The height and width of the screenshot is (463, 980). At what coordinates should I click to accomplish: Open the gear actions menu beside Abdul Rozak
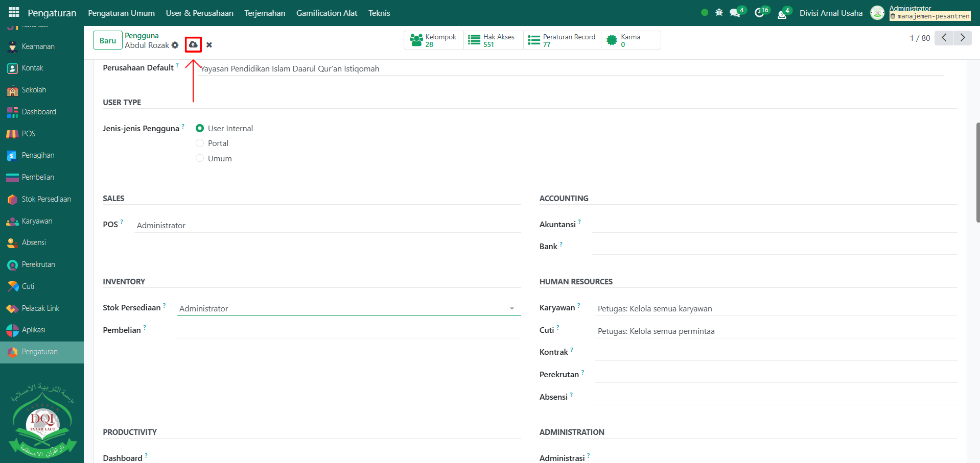pos(175,45)
